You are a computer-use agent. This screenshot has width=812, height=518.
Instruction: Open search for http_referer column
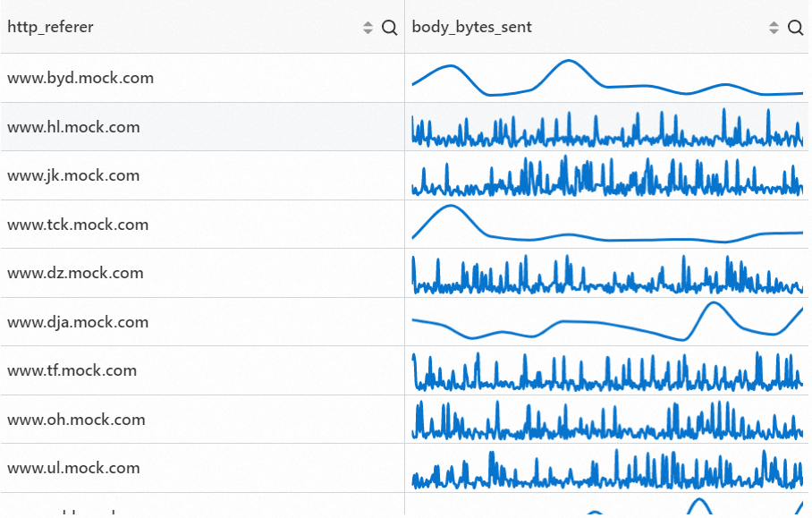point(389,28)
